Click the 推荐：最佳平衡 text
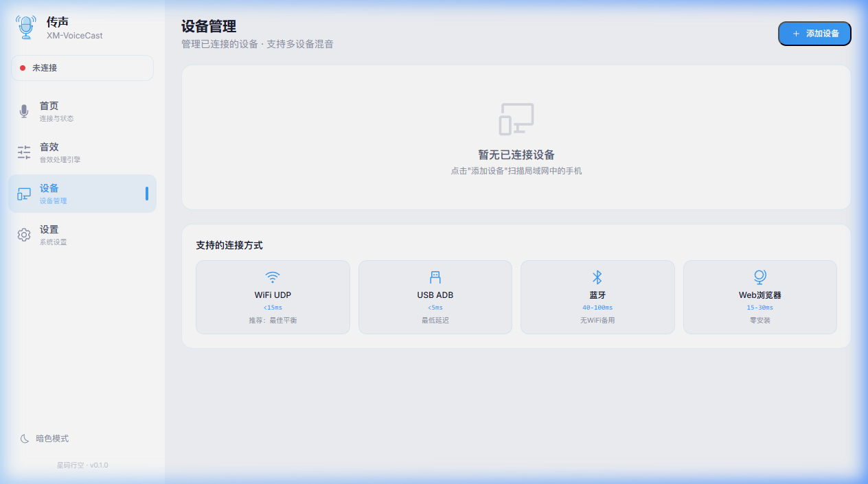The width and height of the screenshot is (868, 484). [x=273, y=321]
